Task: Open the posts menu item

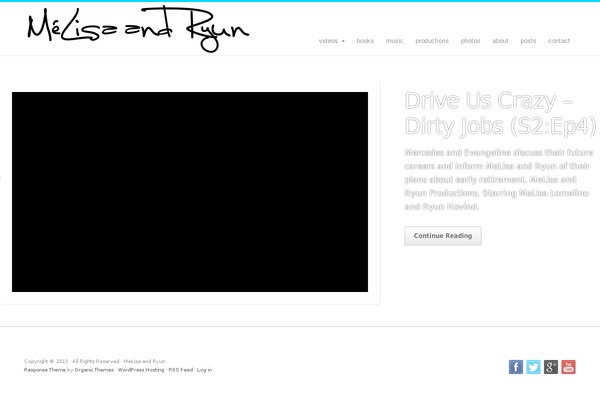Action: click(528, 41)
